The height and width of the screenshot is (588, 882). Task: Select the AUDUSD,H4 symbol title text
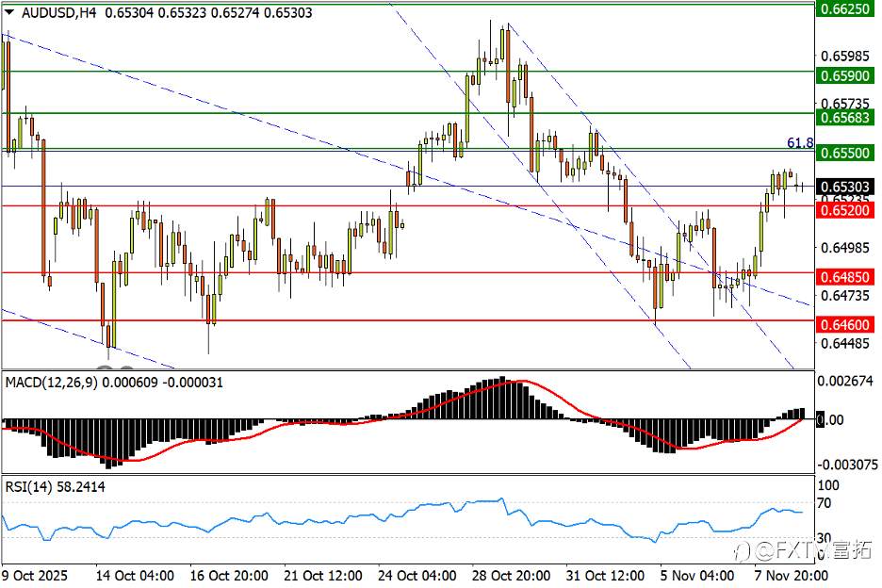pos(59,12)
